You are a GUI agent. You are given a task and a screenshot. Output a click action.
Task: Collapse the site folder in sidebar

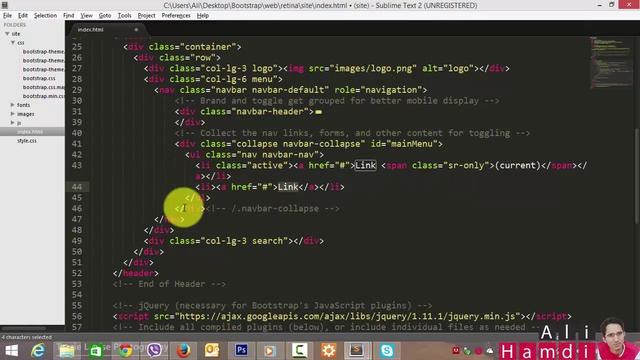tap(7, 33)
